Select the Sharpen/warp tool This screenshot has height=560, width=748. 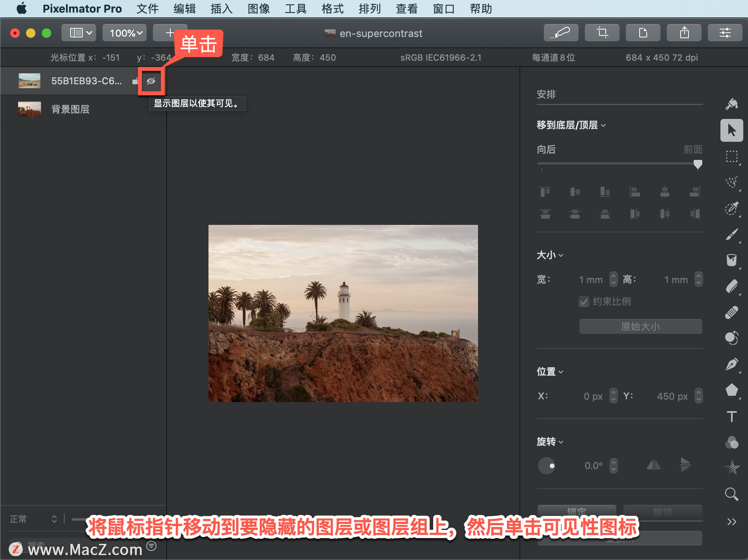731,468
